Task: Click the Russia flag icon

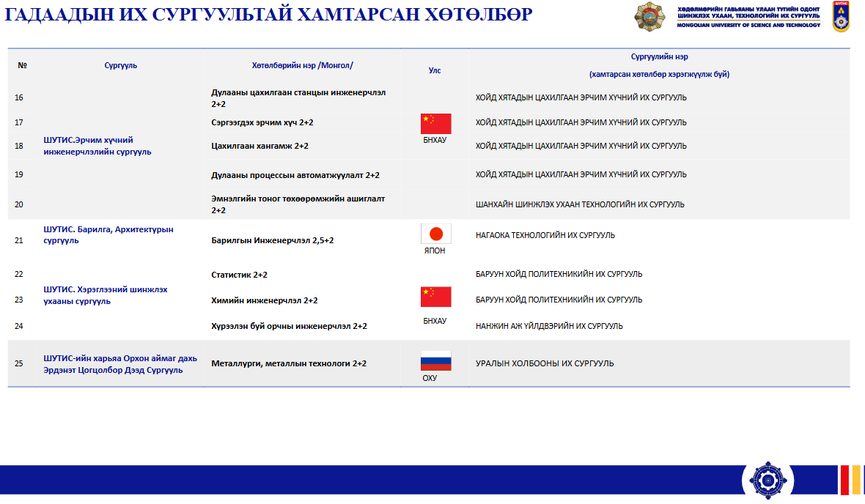Action: click(x=436, y=361)
